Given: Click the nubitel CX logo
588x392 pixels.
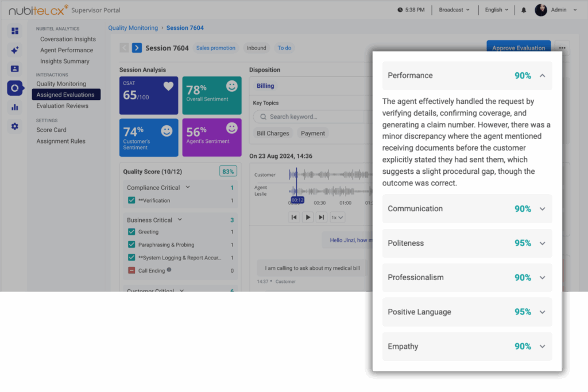Looking at the screenshot, I should [x=38, y=10].
